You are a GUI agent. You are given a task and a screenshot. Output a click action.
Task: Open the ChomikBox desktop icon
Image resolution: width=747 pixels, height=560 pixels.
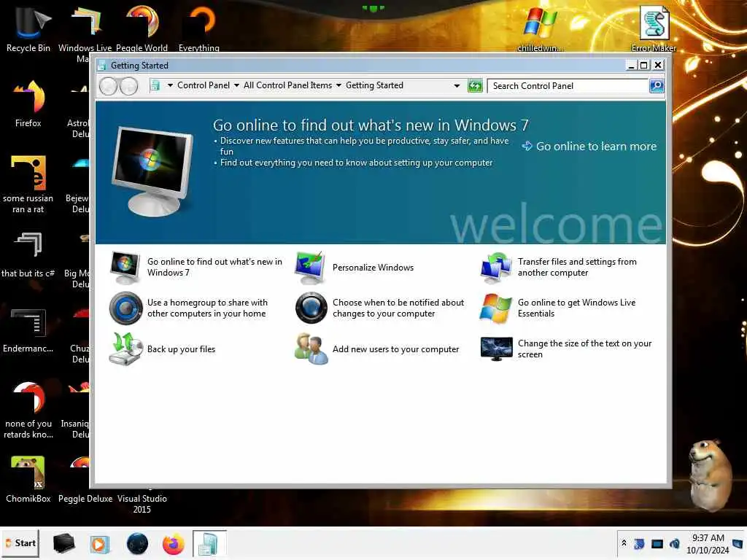tap(28, 480)
